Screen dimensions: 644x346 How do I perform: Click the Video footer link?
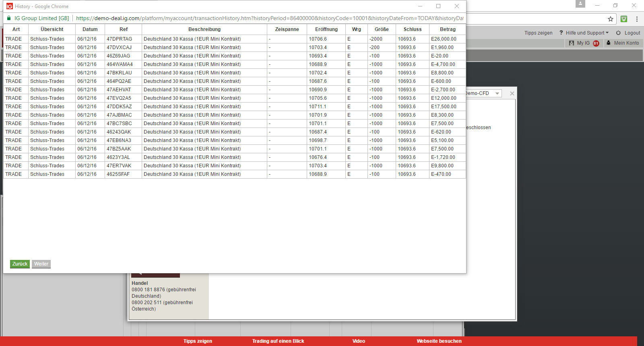click(x=359, y=341)
